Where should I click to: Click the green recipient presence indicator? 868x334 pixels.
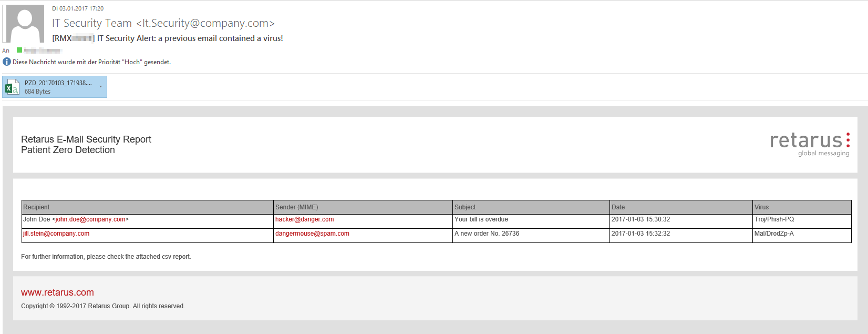(19, 50)
